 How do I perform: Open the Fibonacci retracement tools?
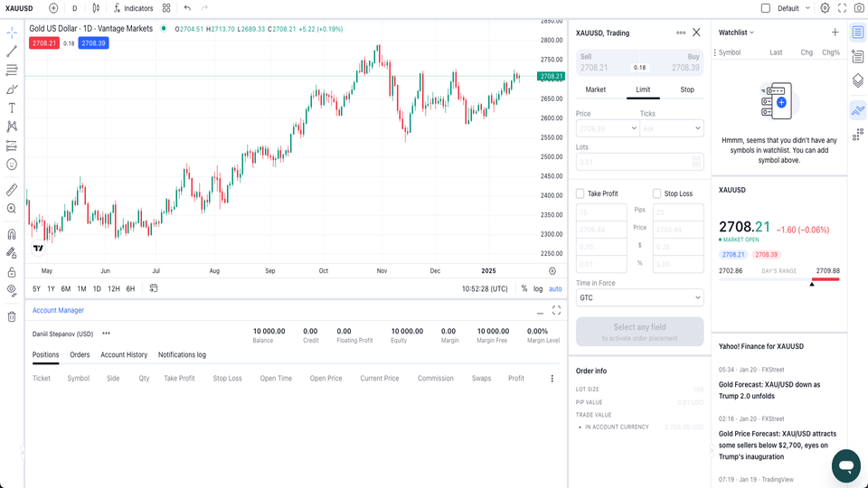(x=12, y=70)
